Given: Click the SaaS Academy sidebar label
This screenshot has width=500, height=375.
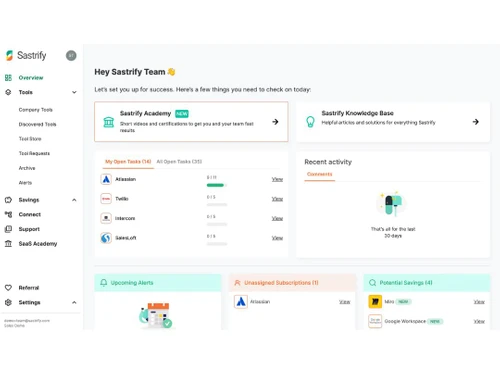Looking at the screenshot, I should pyautogui.click(x=38, y=244).
